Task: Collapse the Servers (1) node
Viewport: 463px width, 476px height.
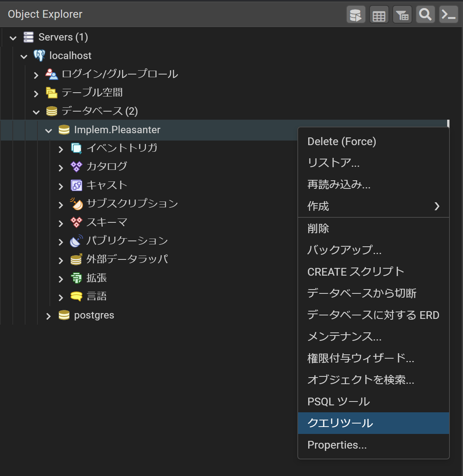Action: [13, 38]
